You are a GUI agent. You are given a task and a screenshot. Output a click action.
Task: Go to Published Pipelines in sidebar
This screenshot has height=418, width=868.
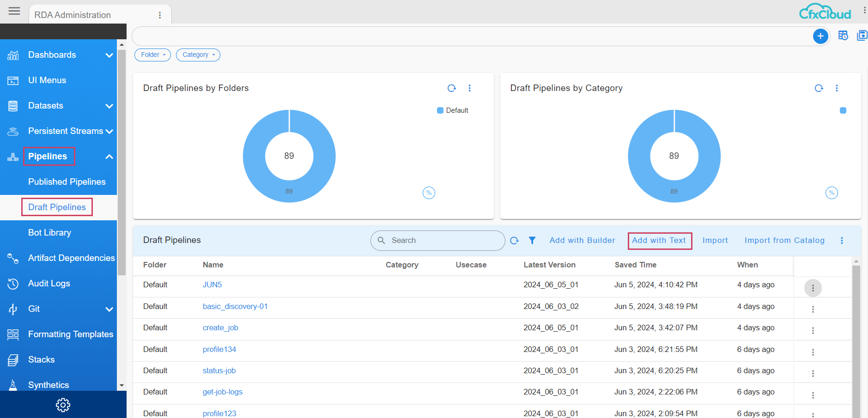[x=67, y=182]
